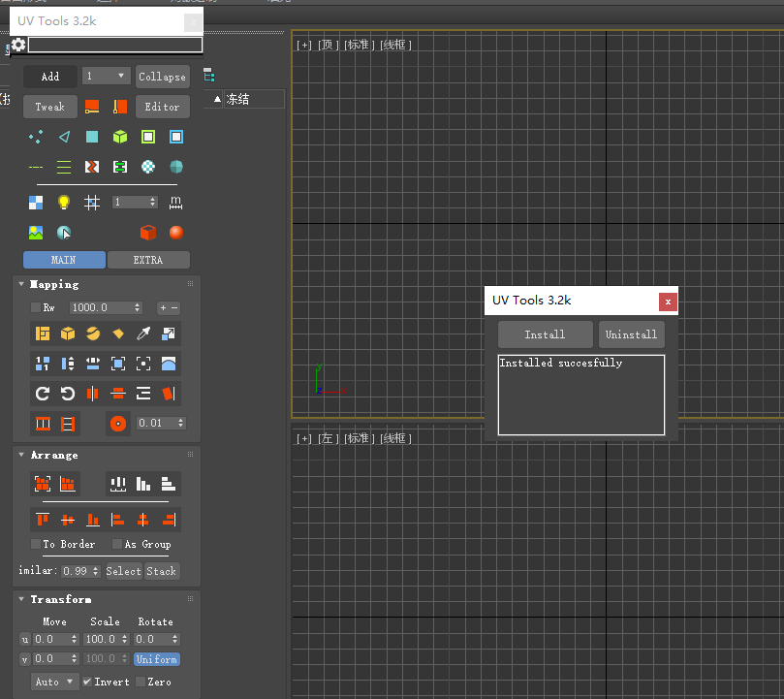784x699 pixels.
Task: Click the align top icon in Arrange
Action: [x=43, y=520]
